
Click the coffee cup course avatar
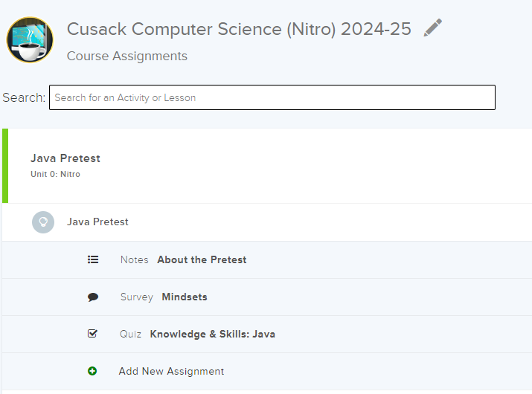(30, 40)
